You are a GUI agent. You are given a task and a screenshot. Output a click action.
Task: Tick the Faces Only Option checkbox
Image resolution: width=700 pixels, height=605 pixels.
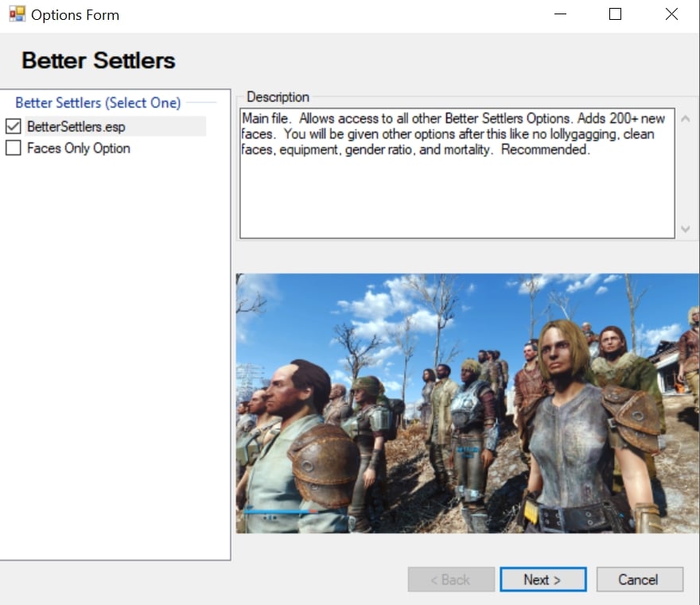(x=13, y=148)
